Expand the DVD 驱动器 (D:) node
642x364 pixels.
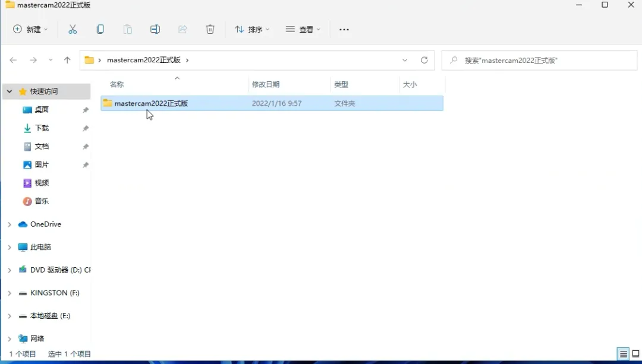point(10,270)
